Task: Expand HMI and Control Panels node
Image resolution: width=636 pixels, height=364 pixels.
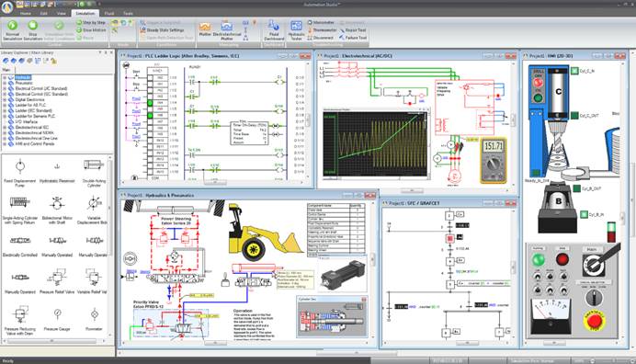Action: [5, 143]
